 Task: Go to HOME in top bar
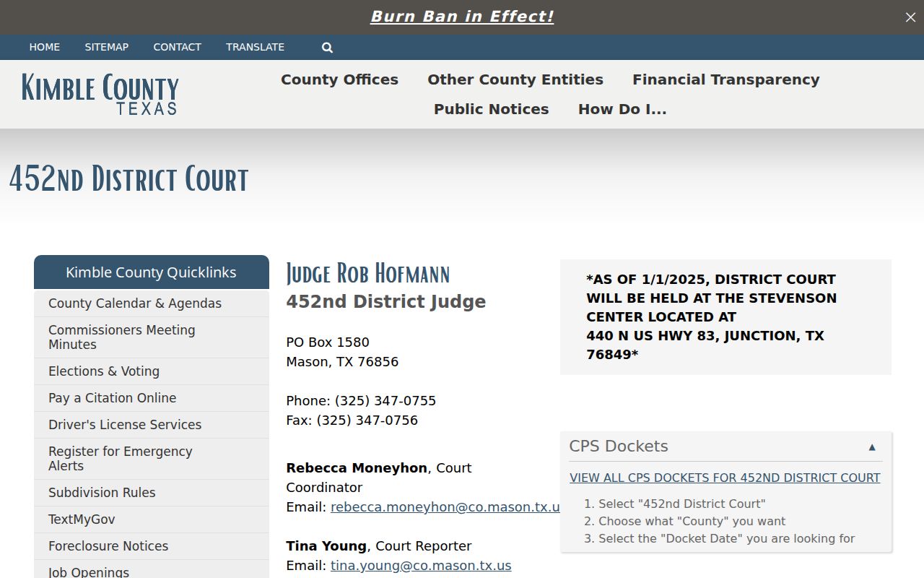pyautogui.click(x=45, y=47)
